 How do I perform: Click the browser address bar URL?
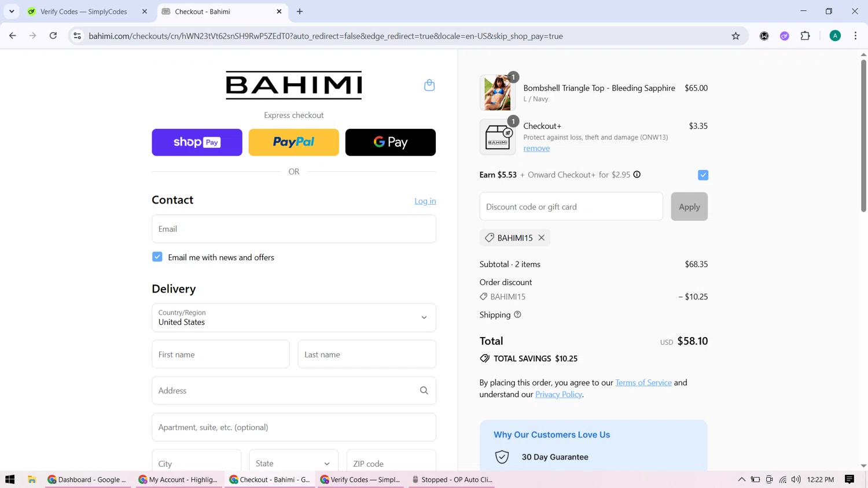[326, 36]
